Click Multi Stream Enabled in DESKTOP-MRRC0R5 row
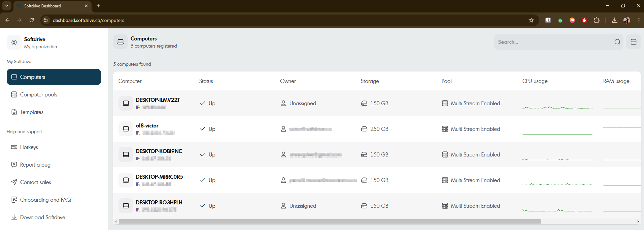This screenshot has width=644, height=230. pyautogui.click(x=475, y=180)
